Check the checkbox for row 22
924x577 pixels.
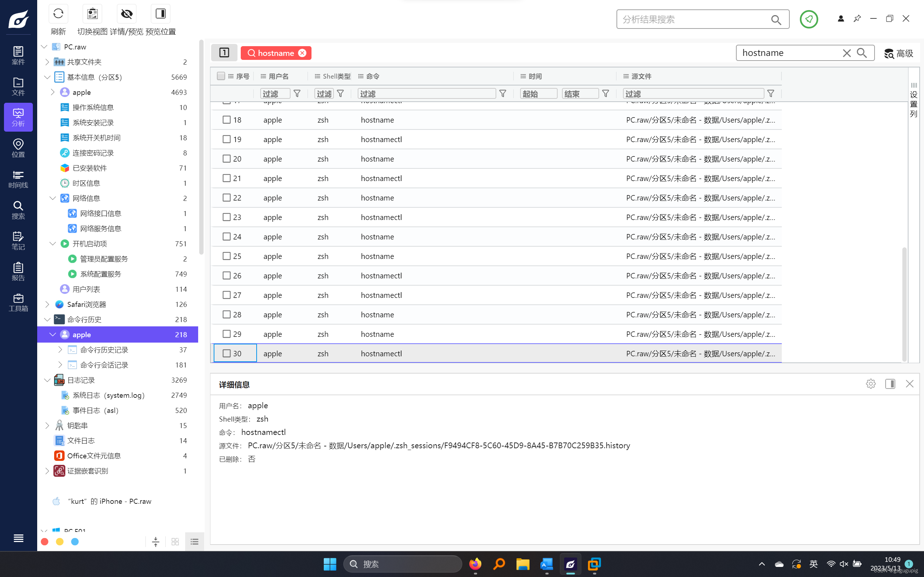coord(226,198)
